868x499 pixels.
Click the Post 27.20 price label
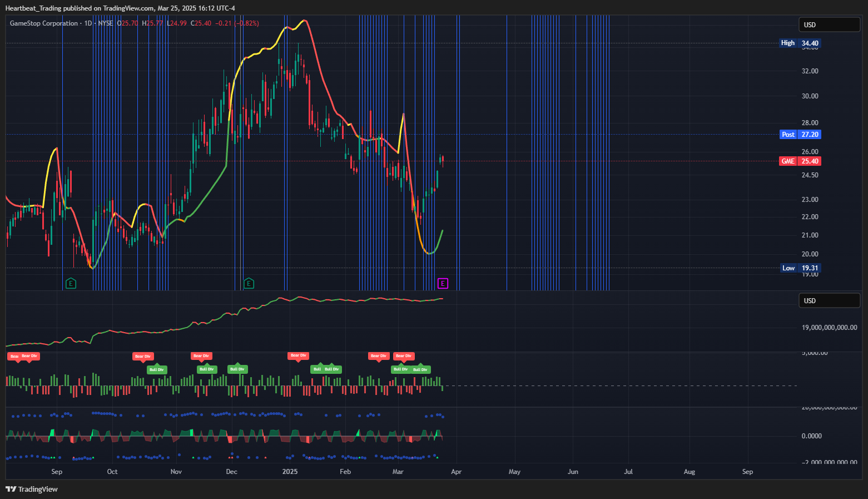[x=800, y=135]
